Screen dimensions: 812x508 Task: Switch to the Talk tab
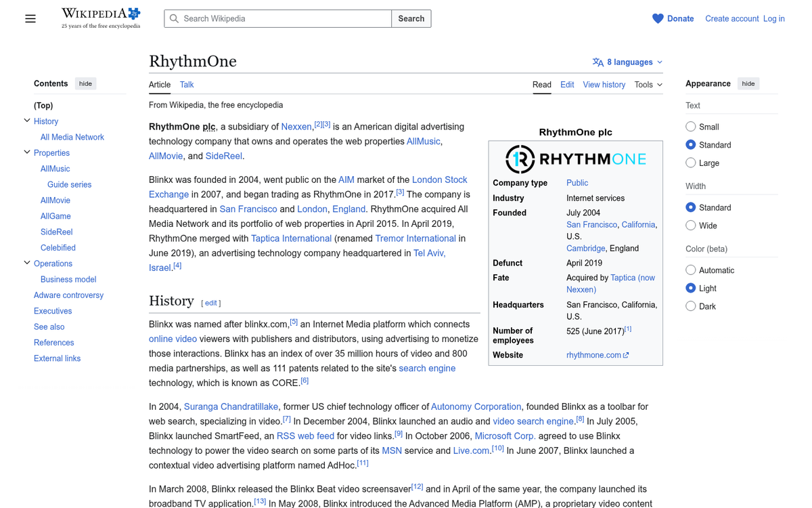click(x=186, y=85)
